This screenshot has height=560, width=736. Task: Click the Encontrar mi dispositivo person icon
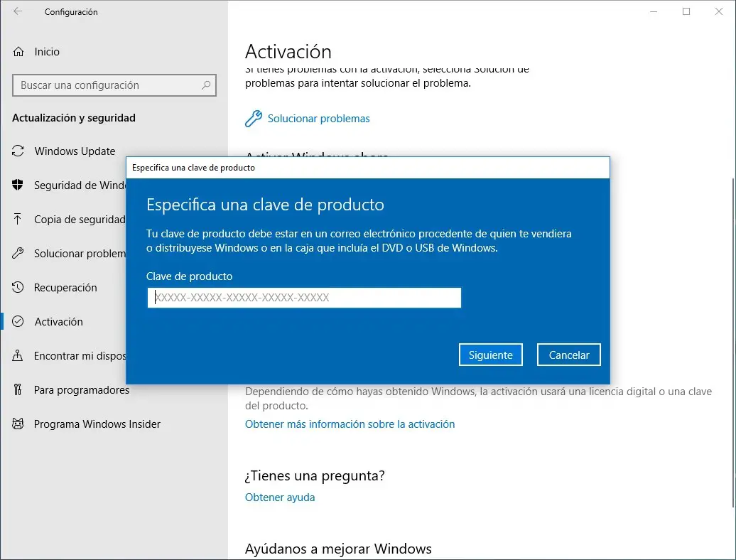(17, 356)
